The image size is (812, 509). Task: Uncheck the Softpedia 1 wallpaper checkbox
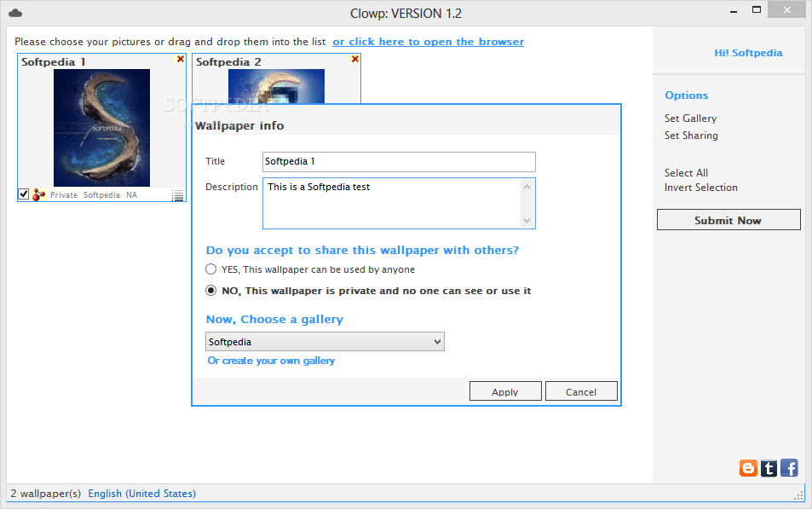coord(23,194)
